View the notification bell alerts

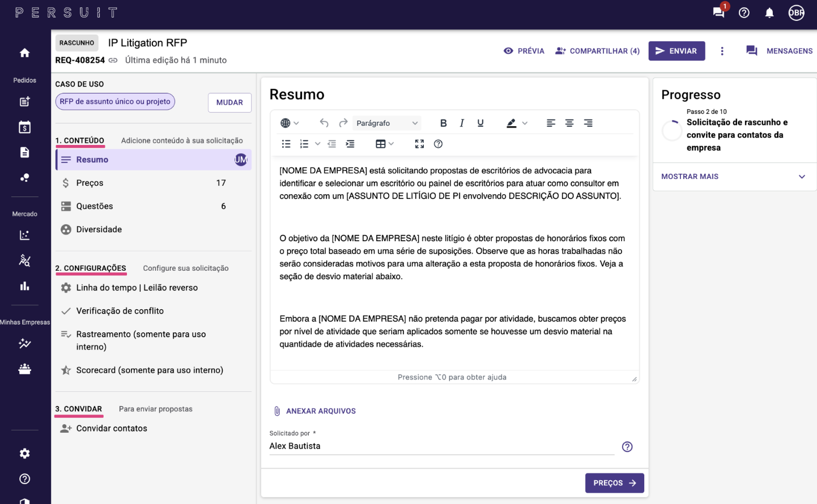[x=769, y=12]
